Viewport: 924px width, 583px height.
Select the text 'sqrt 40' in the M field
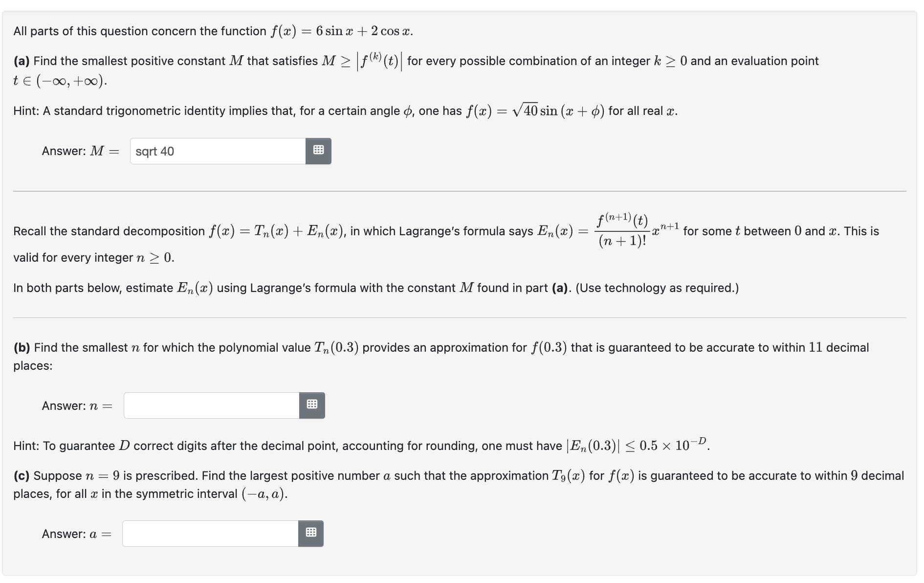(155, 151)
